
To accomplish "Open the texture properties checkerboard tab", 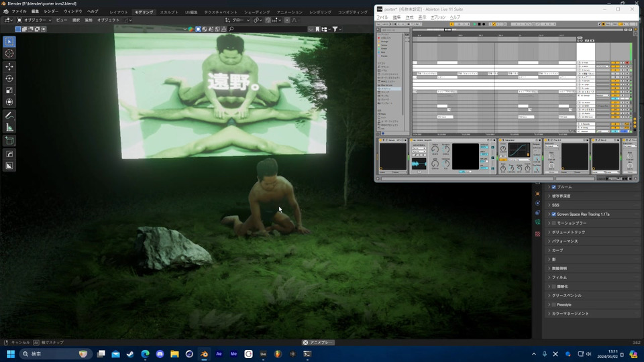I will [537, 234].
